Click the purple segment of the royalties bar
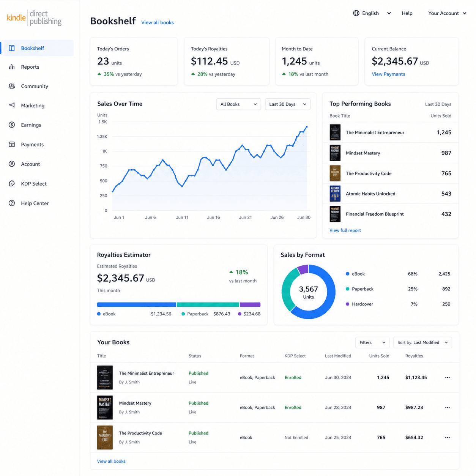Screen dimensions: 476x476 [x=250, y=304]
